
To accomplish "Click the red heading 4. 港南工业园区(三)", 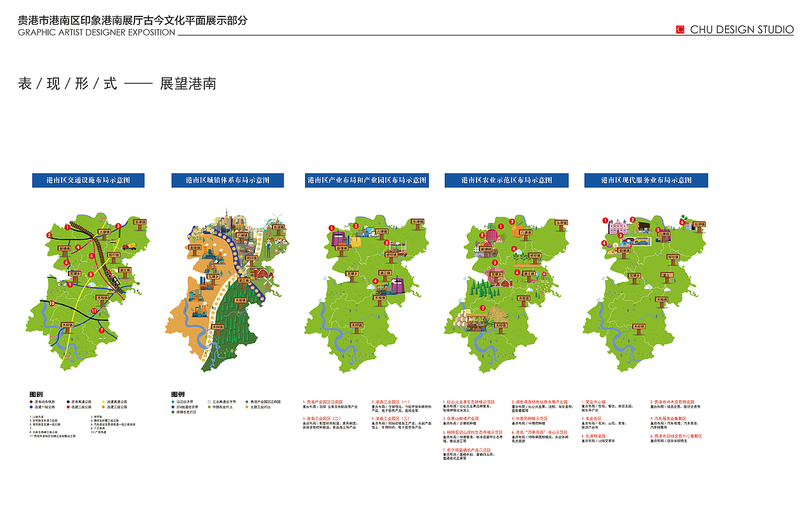I will click(391, 418).
